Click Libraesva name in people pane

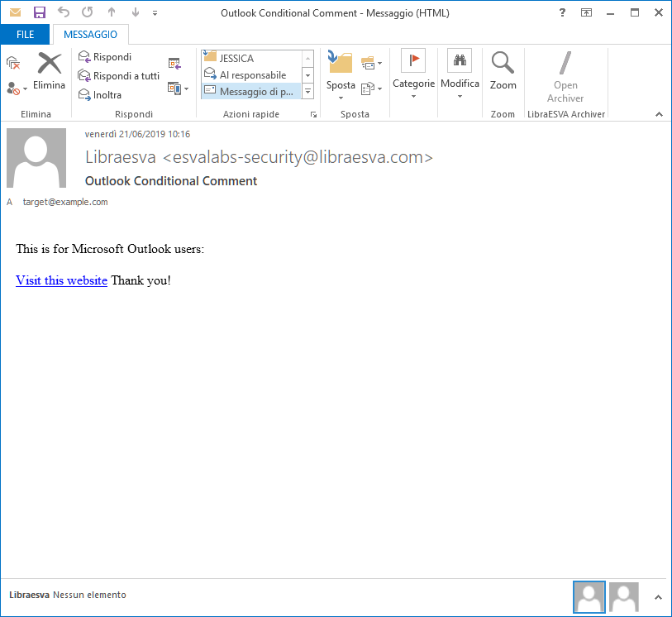point(29,595)
